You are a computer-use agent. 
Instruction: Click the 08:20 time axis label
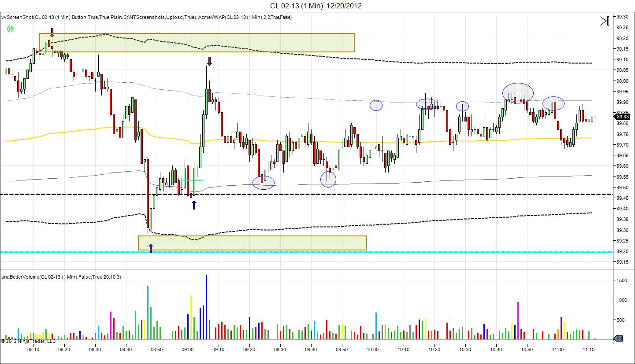click(64, 349)
